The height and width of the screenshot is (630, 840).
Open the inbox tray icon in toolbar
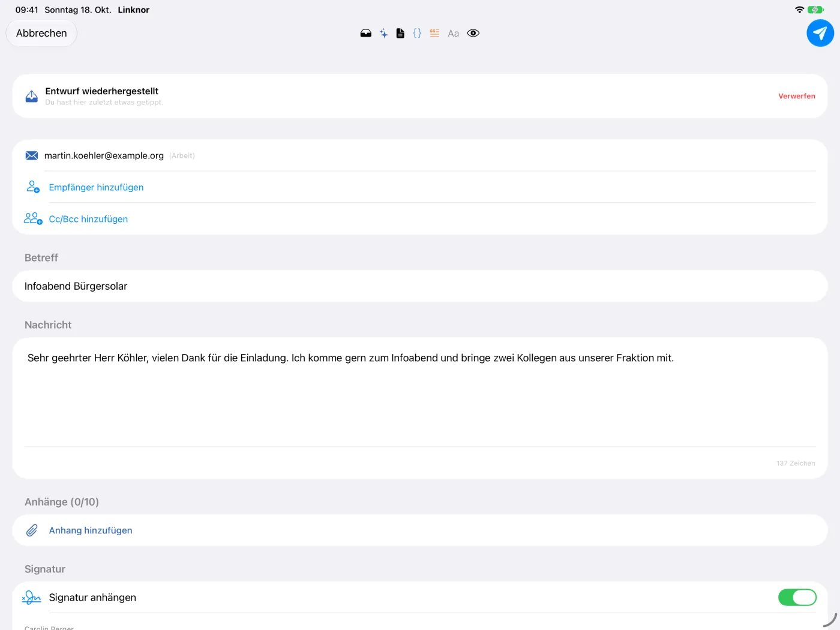point(366,34)
